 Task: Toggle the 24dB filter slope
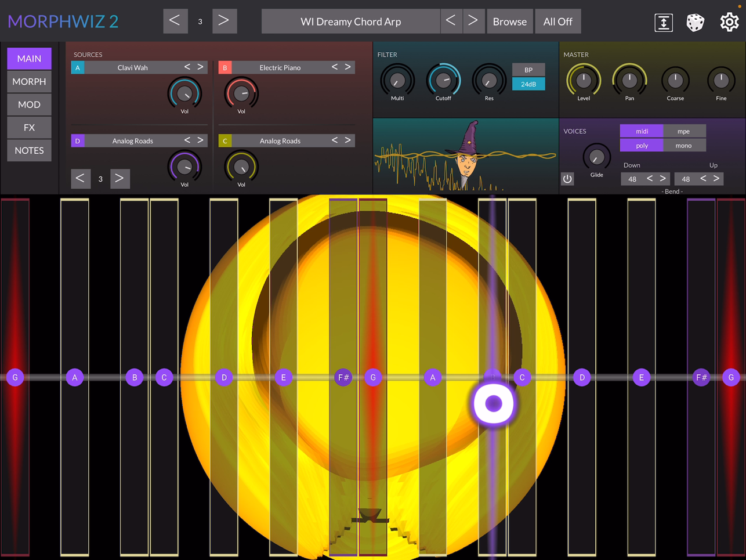528,84
